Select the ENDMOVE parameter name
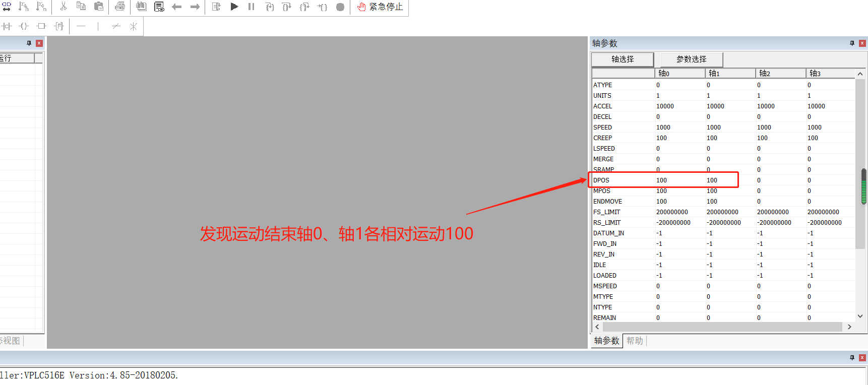Viewport: 868px width, 385px height. point(607,202)
